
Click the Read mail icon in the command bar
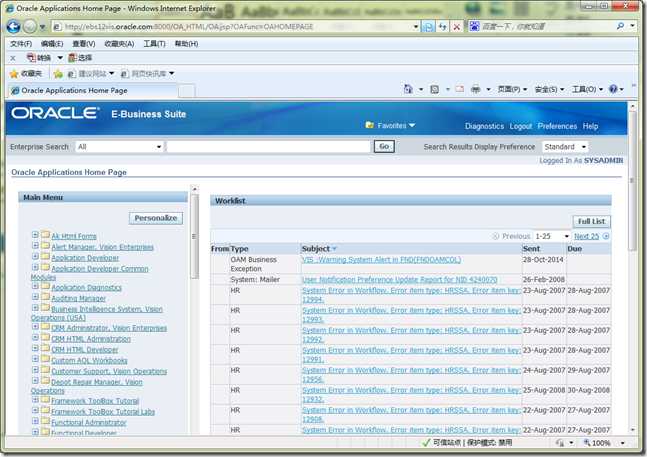pyautogui.click(x=460, y=89)
